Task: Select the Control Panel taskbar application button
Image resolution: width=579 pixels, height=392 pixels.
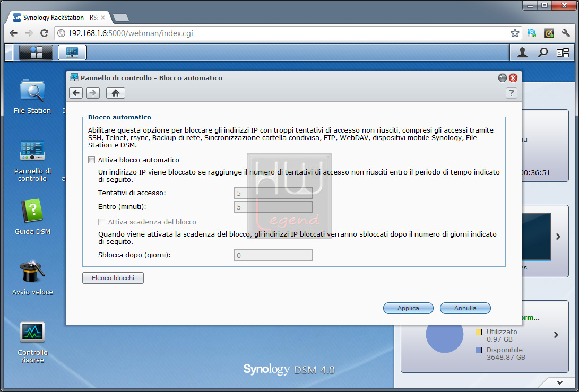Action: tap(72, 53)
